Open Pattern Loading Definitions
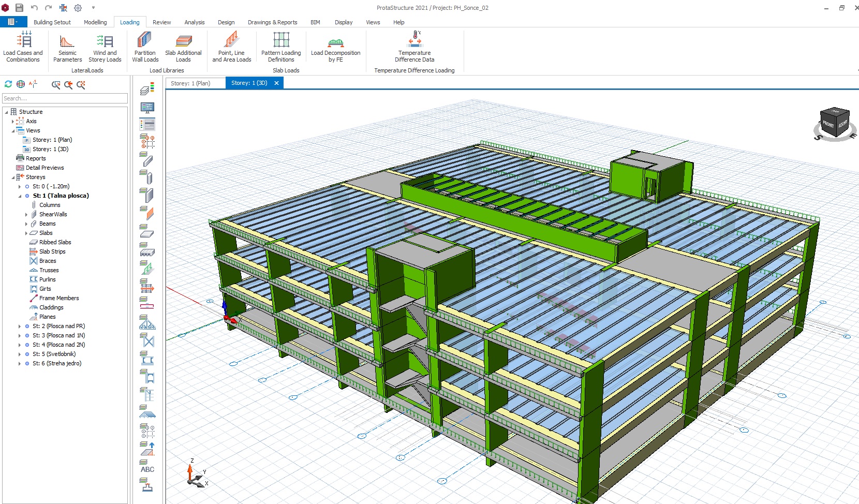 pos(281,47)
